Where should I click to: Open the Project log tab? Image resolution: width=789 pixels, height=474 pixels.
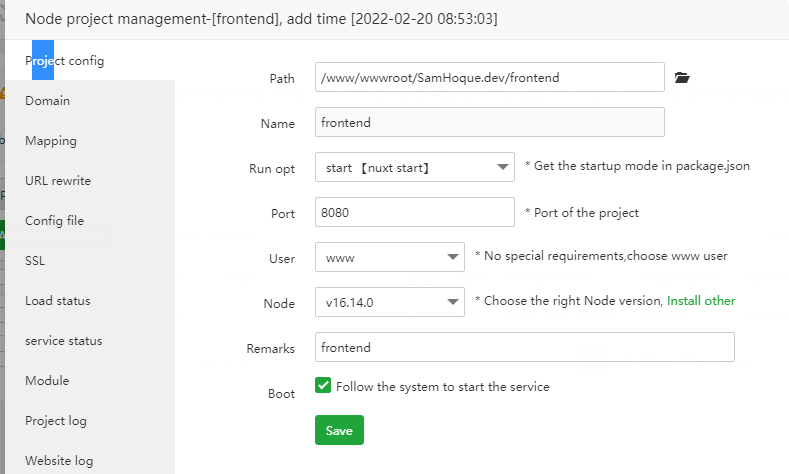point(56,421)
